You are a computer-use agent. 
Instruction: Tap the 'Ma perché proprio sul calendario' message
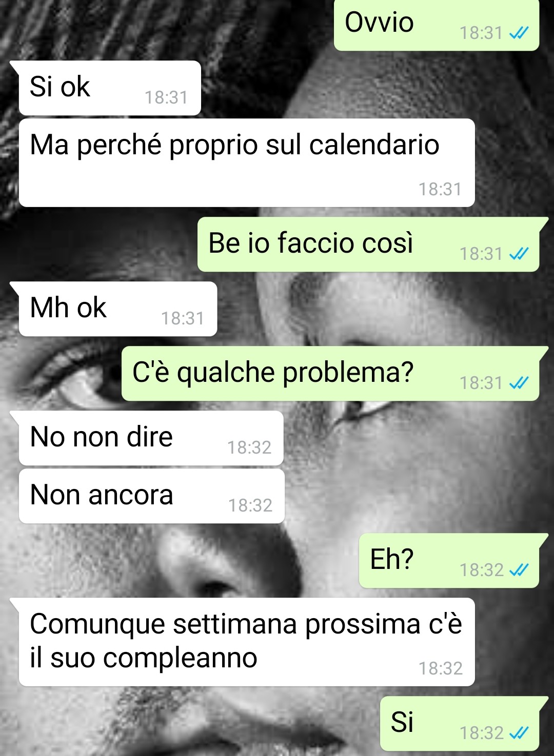coord(247,163)
